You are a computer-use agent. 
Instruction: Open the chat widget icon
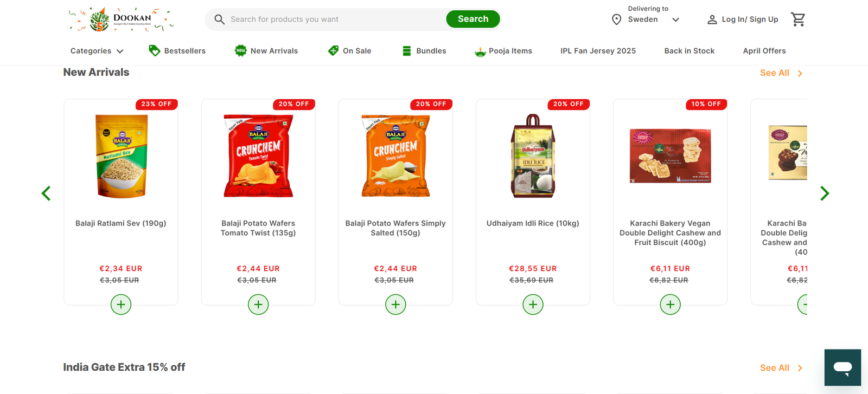[x=843, y=367]
